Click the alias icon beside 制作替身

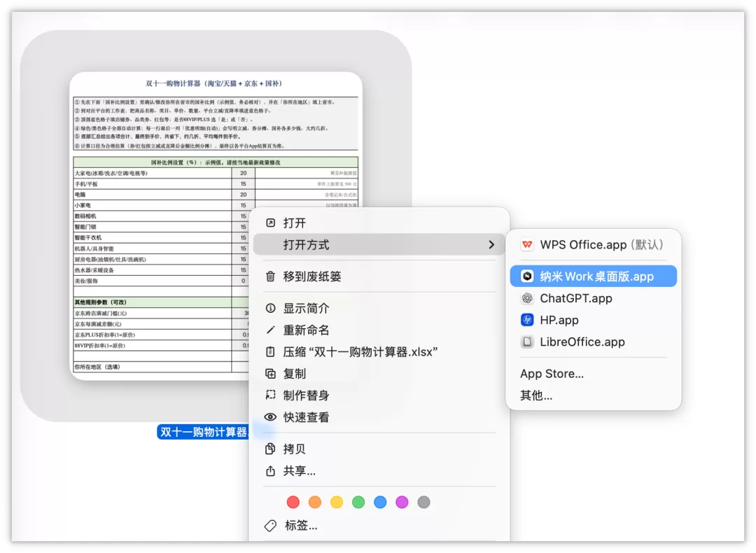click(270, 395)
